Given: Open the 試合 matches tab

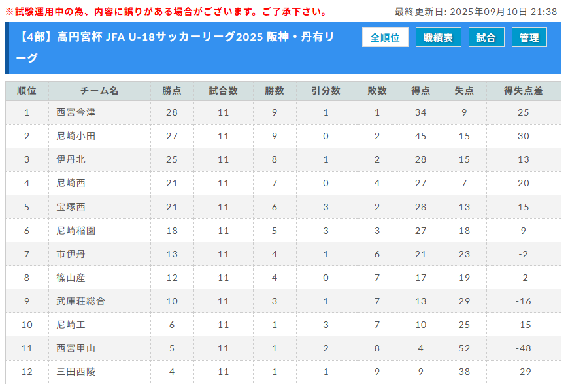Looking at the screenshot, I should (486, 38).
